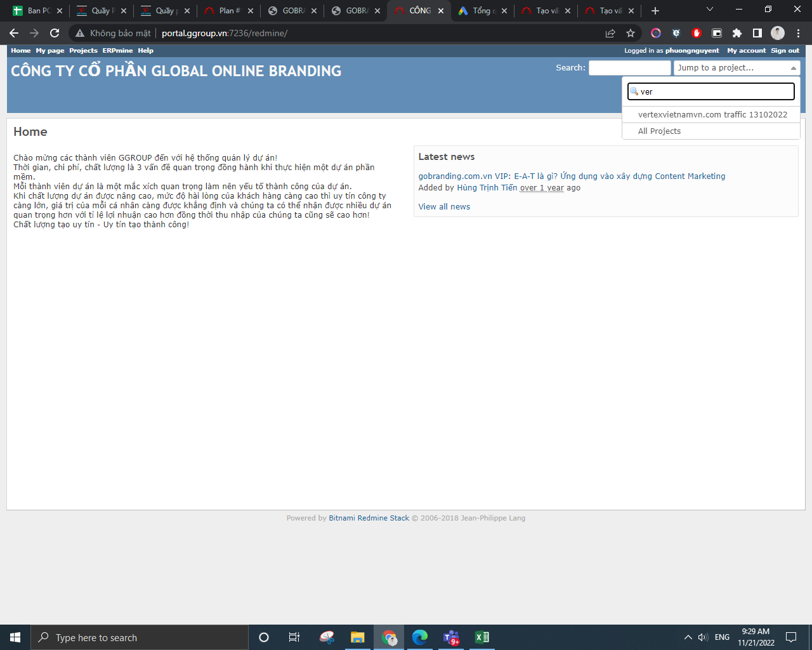Viewport: 812px width, 650px height.
Task: Open the Chrome tab search chevron
Action: 709,10
